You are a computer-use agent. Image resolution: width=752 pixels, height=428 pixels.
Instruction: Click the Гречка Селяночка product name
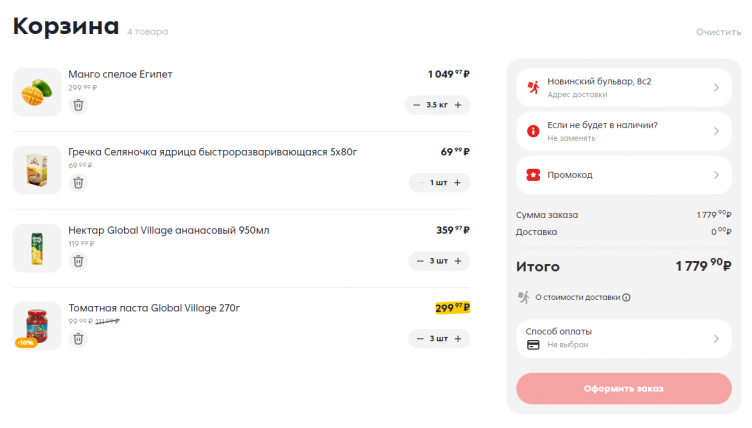pyautogui.click(x=212, y=152)
